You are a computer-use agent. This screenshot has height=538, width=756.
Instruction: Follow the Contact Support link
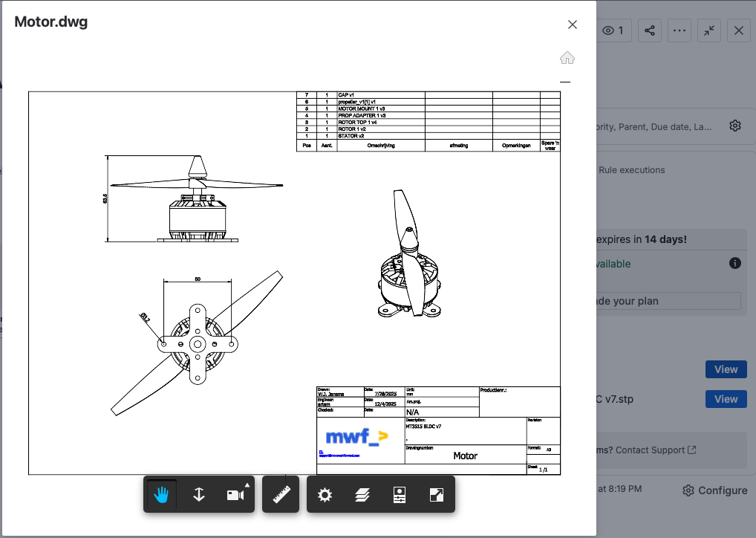click(x=656, y=450)
